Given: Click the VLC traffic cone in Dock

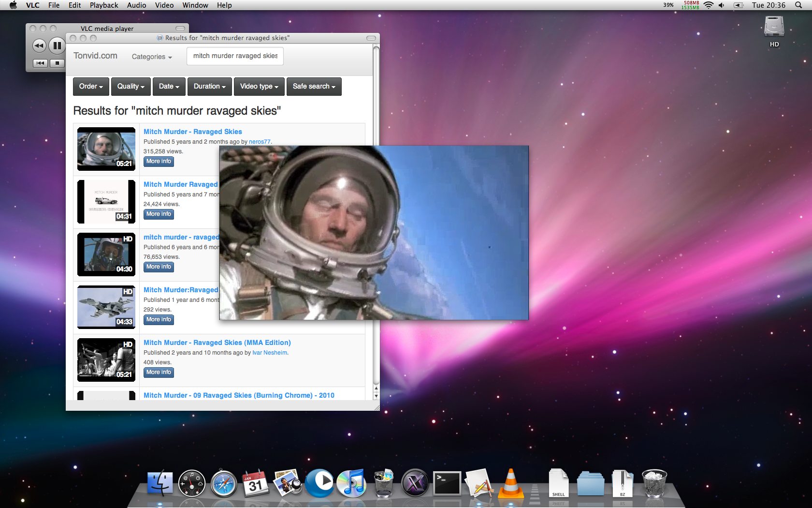Looking at the screenshot, I should 511,483.
